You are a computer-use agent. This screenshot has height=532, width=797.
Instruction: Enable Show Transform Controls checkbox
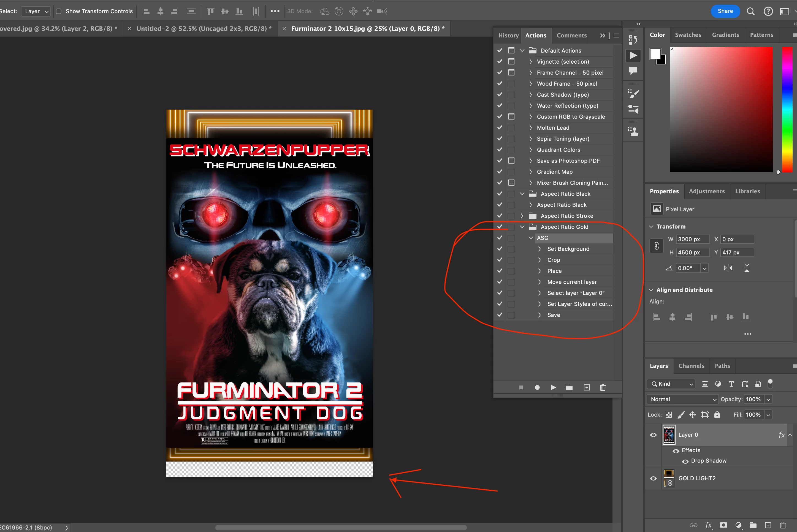(59, 11)
